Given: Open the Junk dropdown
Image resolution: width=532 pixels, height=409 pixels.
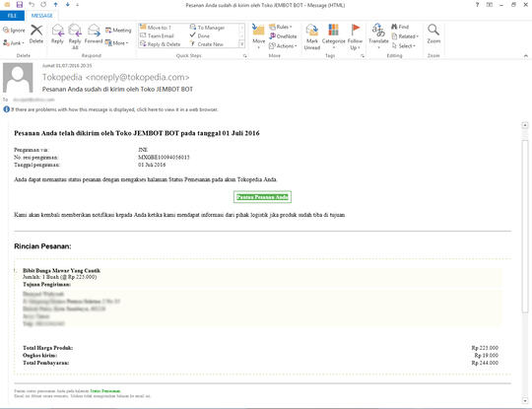Looking at the screenshot, I should coord(14,43).
